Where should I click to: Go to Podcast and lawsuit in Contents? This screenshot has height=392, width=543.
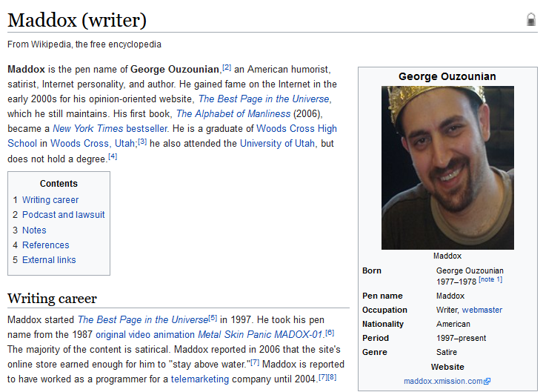pyautogui.click(x=64, y=215)
